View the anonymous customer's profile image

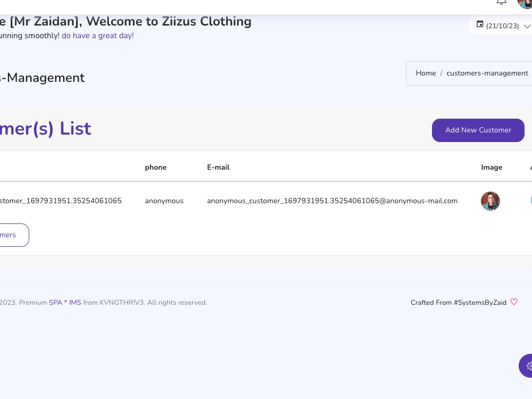point(491,201)
